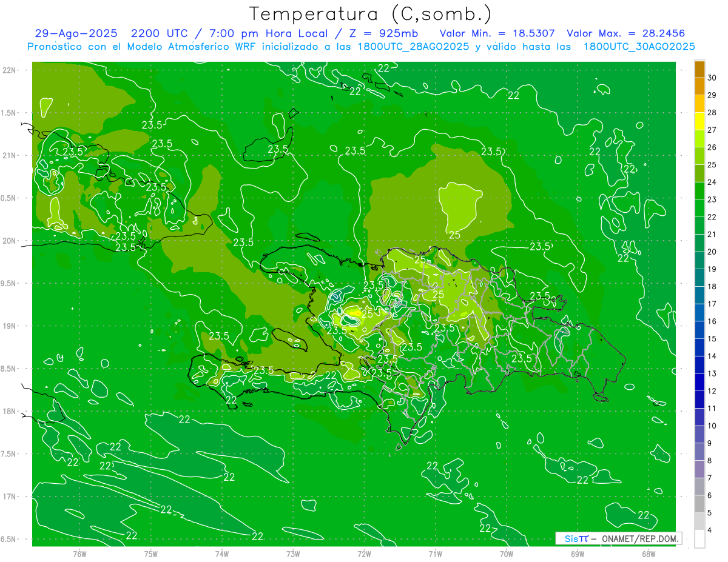The width and height of the screenshot is (728, 562).
Task: Click the "76W" longitude label
Action: click(79, 554)
